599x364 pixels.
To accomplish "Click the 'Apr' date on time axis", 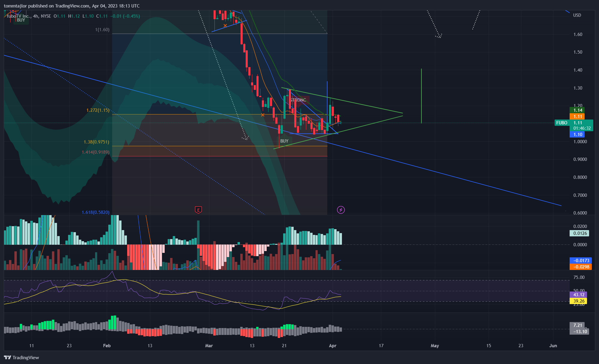I will tap(333, 346).
